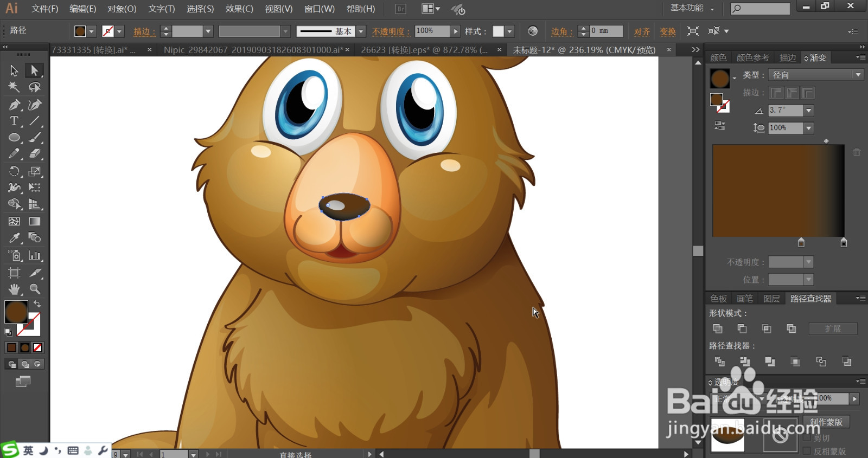This screenshot has width=868, height=458.
Task: Select the Eyedropper tool
Action: (x=14, y=238)
